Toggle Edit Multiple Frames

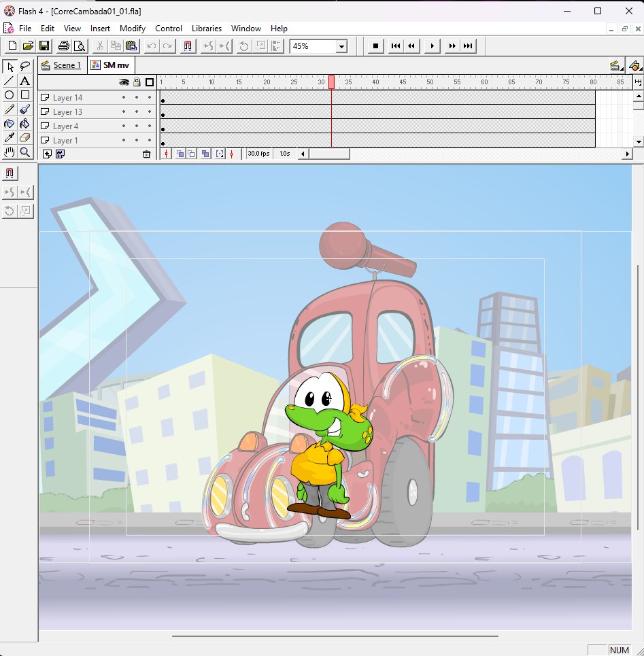pos(205,154)
